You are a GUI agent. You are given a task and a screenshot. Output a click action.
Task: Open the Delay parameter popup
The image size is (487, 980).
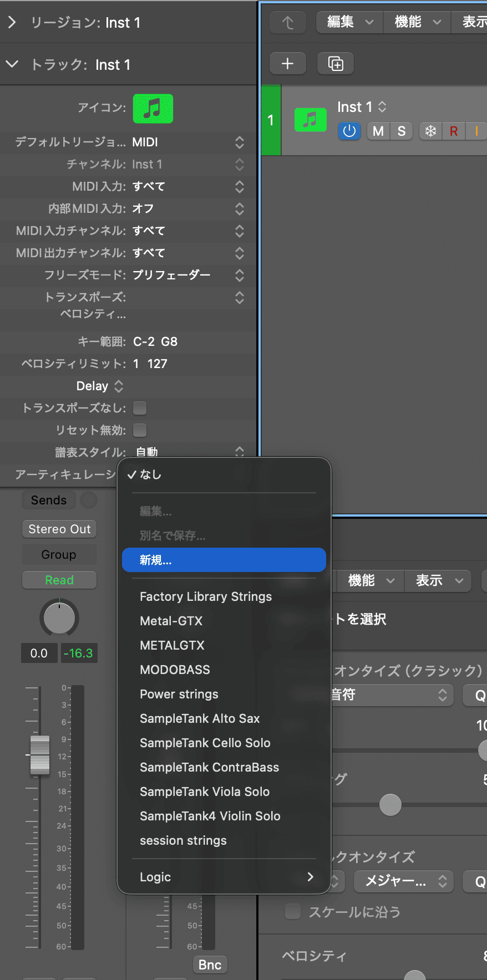pyautogui.click(x=100, y=386)
